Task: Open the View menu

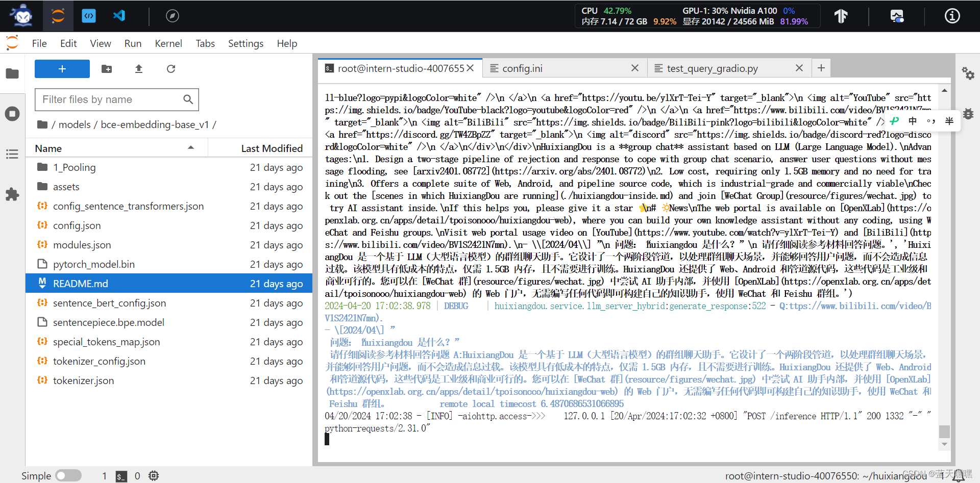Action: coord(101,43)
